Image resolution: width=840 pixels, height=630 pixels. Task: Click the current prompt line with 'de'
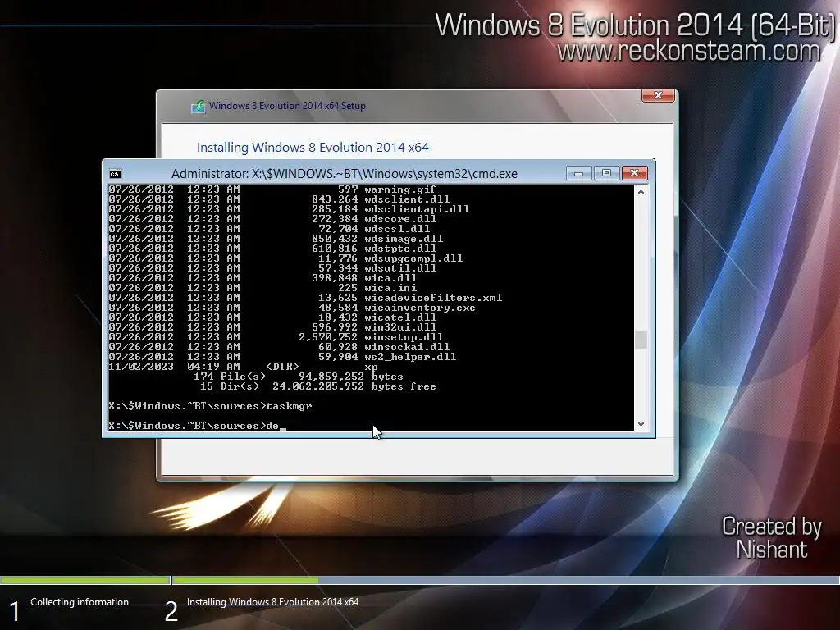coord(197,426)
